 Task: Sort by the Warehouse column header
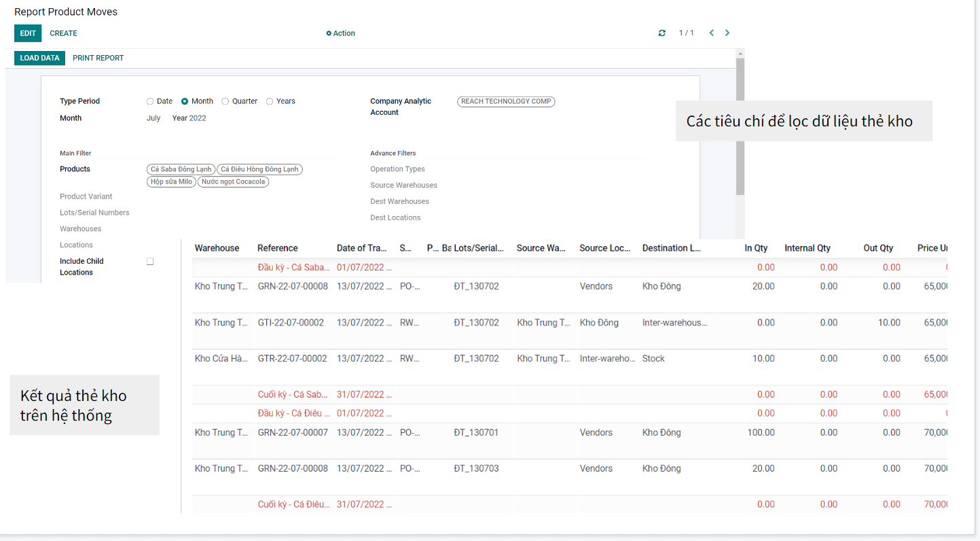(x=217, y=248)
